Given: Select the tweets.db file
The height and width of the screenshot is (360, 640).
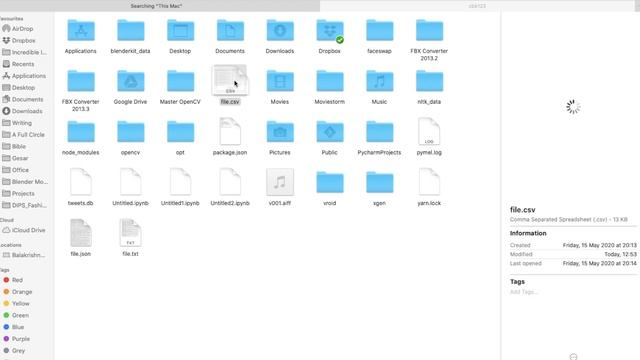Looking at the screenshot, I should pos(81,182).
